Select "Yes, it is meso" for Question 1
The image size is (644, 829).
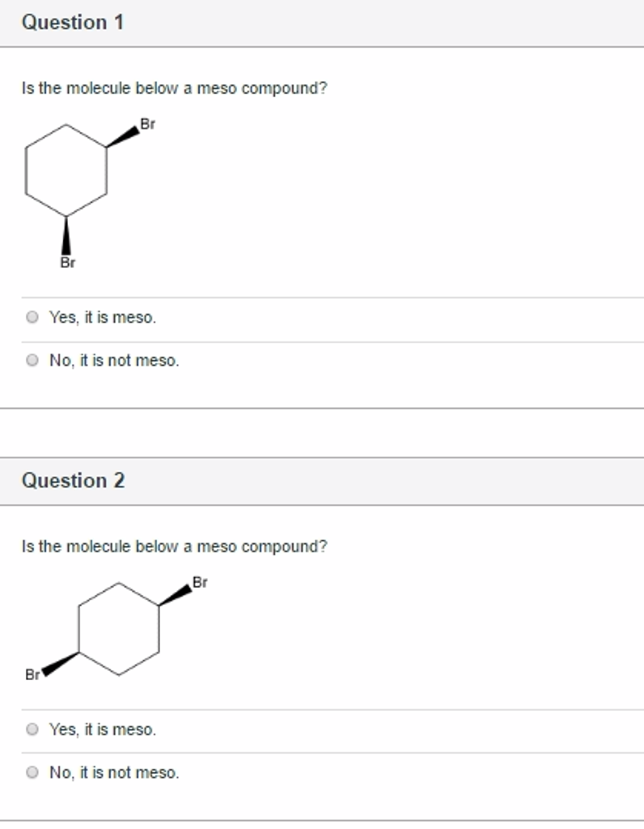(32, 318)
